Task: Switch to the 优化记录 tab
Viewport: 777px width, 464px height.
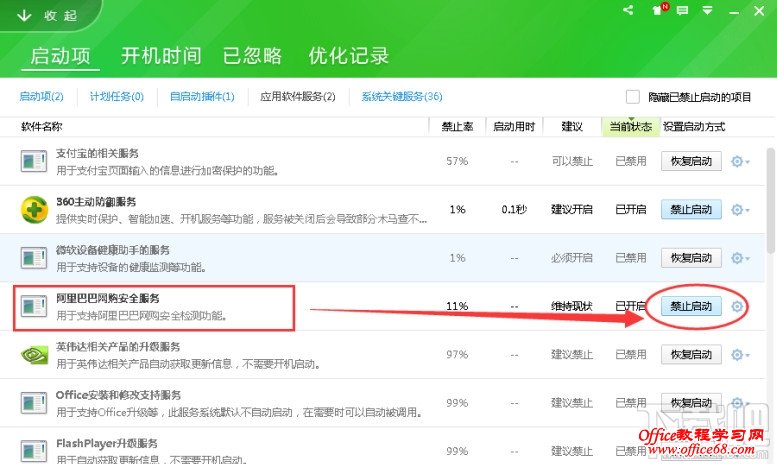Action: tap(348, 56)
